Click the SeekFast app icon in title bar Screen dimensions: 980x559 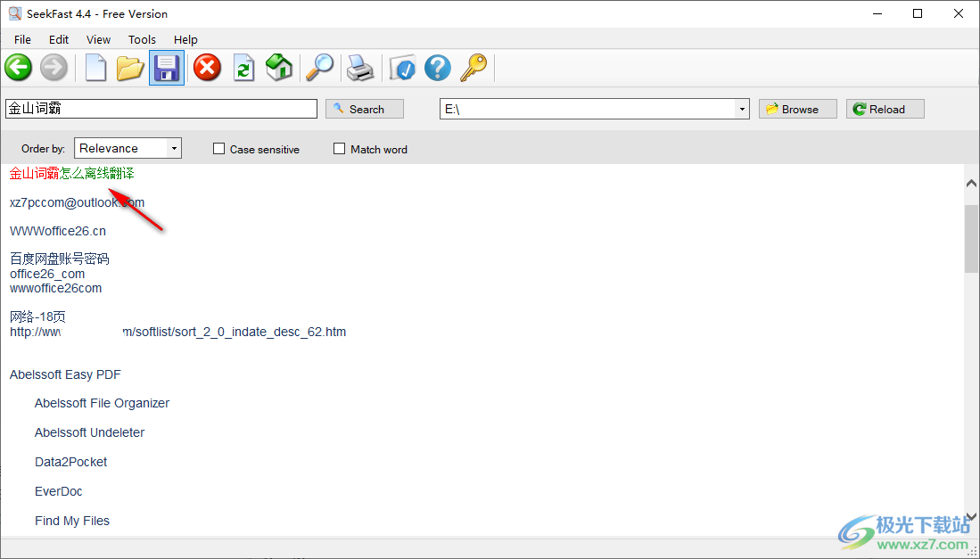pyautogui.click(x=14, y=13)
